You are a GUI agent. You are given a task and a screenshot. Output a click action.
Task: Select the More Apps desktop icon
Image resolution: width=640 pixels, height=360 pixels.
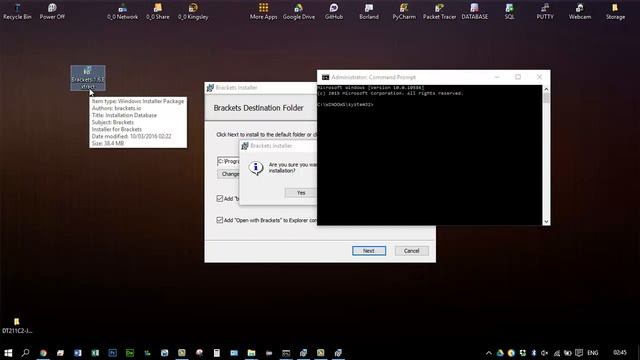[263, 11]
